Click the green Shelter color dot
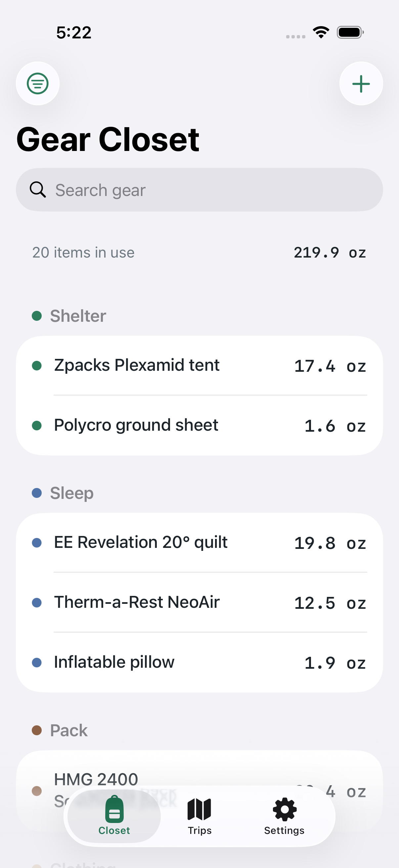The height and width of the screenshot is (868, 399). pos(37,316)
